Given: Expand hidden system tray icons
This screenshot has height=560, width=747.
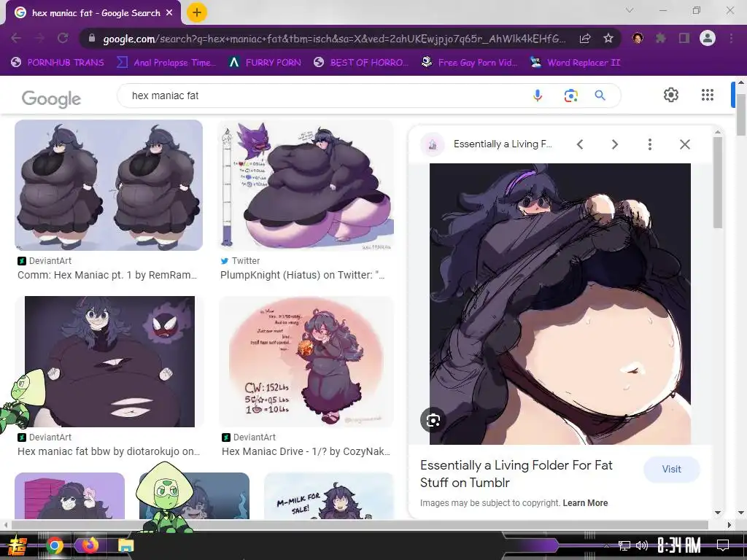Looking at the screenshot, I should pos(606,545).
